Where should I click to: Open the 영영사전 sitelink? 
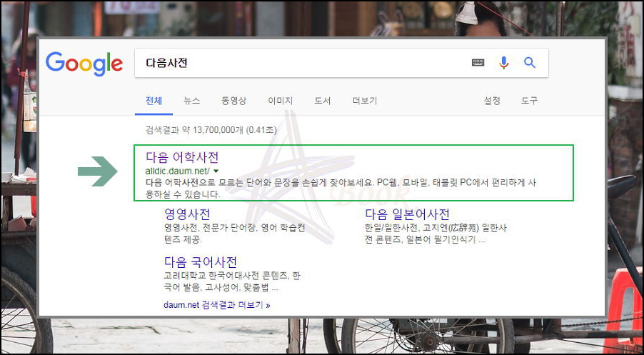point(187,214)
